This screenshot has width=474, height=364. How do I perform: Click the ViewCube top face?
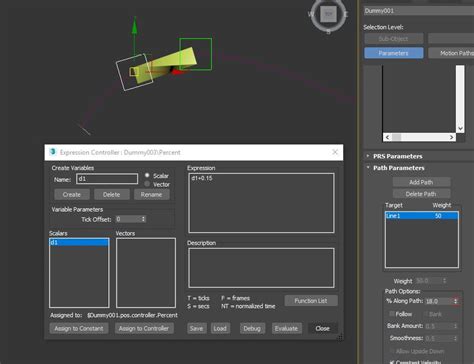point(329,14)
